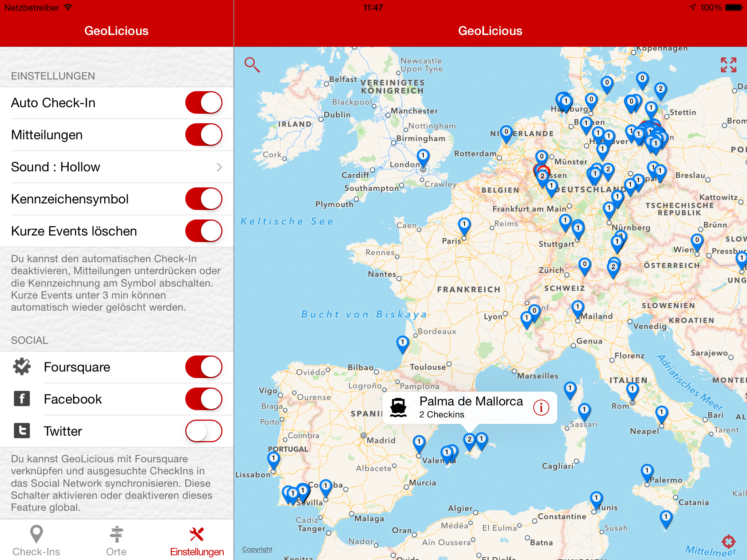Toggle Auto Check-In switch
The height and width of the screenshot is (560, 747).
click(204, 102)
